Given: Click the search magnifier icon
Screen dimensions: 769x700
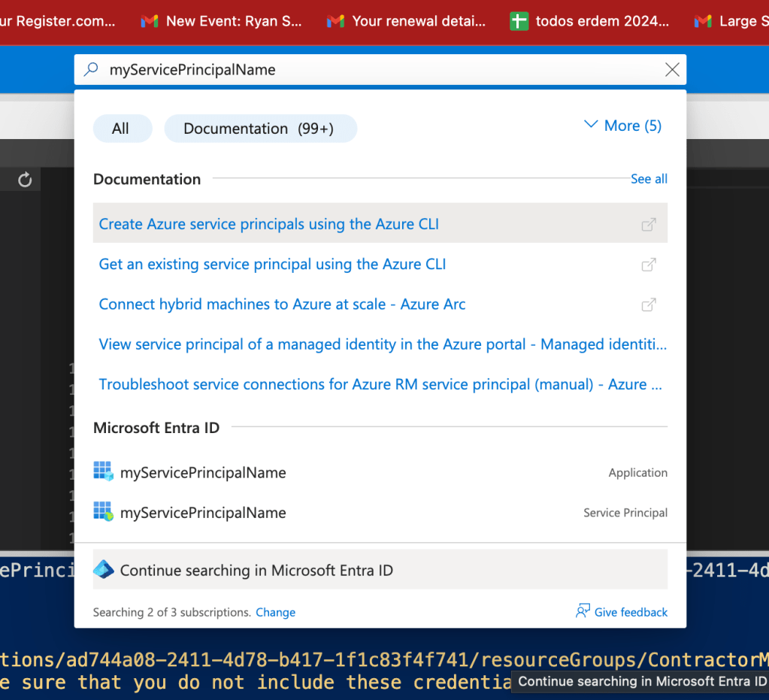Looking at the screenshot, I should (x=91, y=70).
